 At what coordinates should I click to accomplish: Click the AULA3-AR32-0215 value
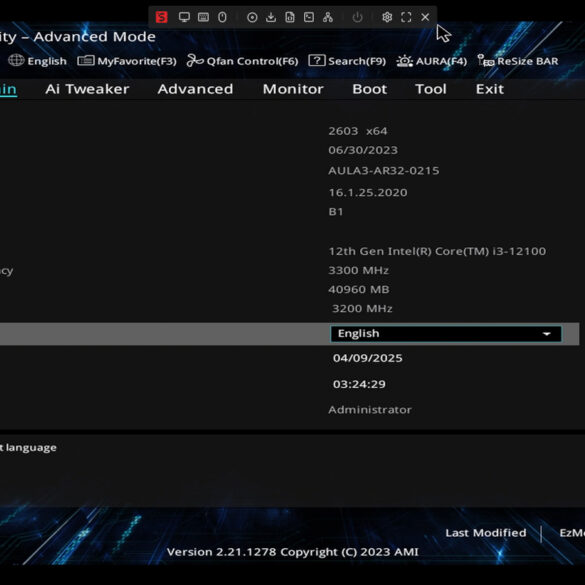point(384,171)
